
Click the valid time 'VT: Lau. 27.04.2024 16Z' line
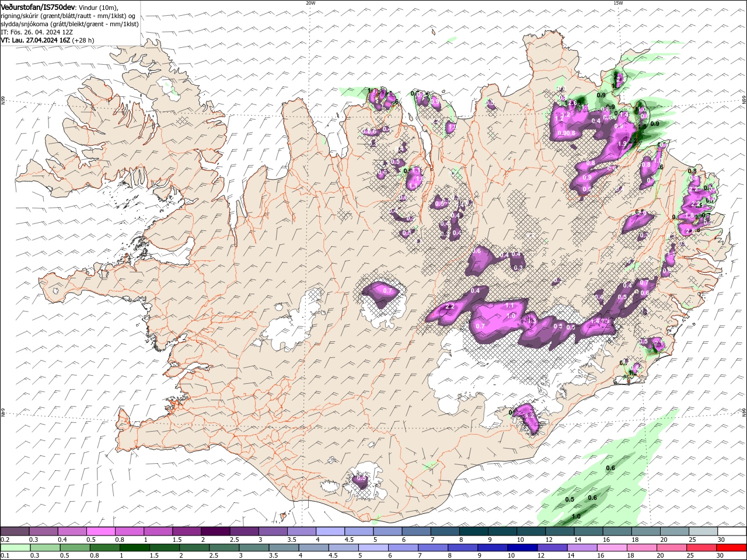[x=36, y=40]
